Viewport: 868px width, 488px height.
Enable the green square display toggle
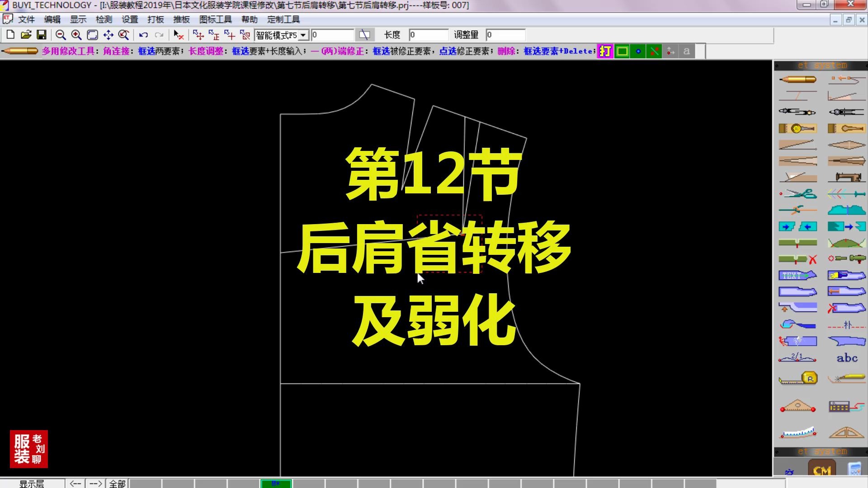point(622,51)
